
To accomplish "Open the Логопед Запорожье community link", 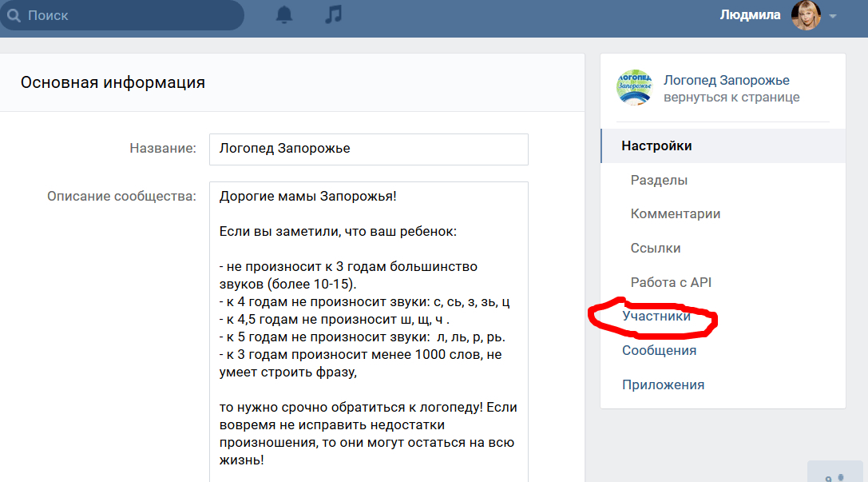I will (727, 80).
